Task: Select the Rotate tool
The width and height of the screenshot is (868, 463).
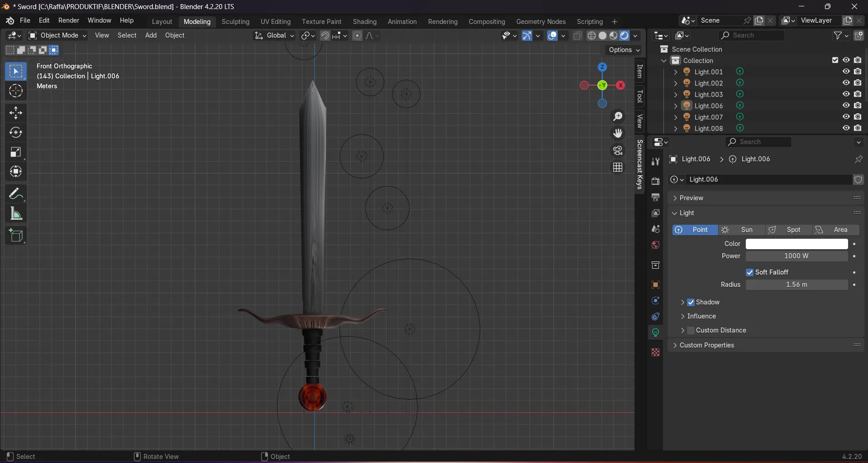Action: [x=16, y=132]
